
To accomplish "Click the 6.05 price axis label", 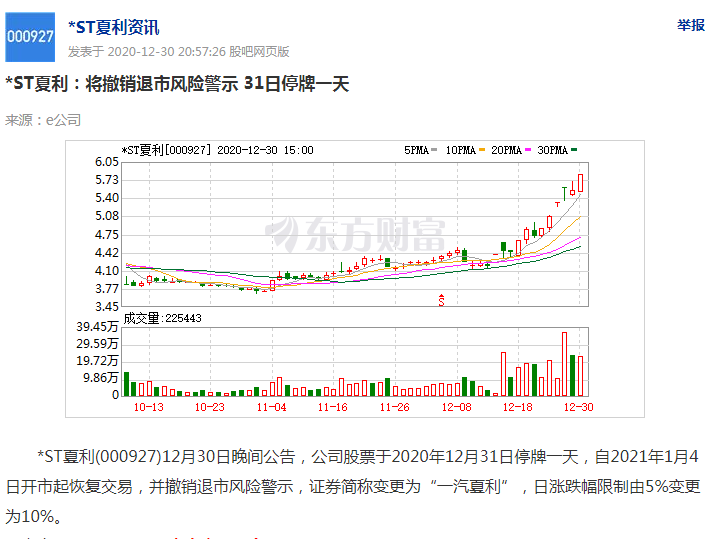I will pos(107,162).
